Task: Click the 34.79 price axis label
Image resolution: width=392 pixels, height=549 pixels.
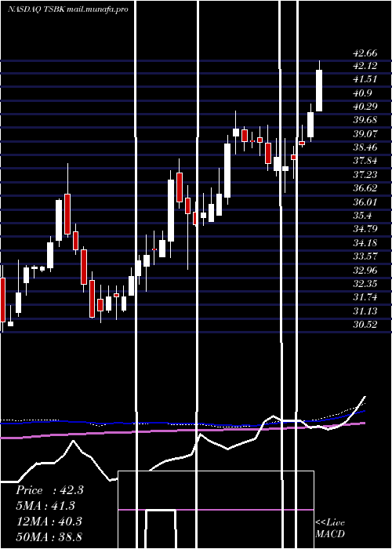Action: (x=365, y=229)
